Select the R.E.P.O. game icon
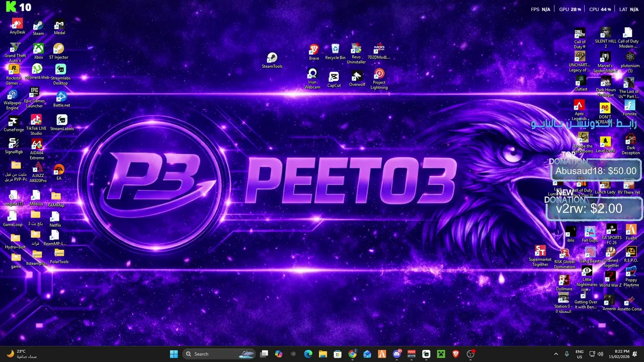This screenshot has height=362, width=644. click(x=630, y=255)
